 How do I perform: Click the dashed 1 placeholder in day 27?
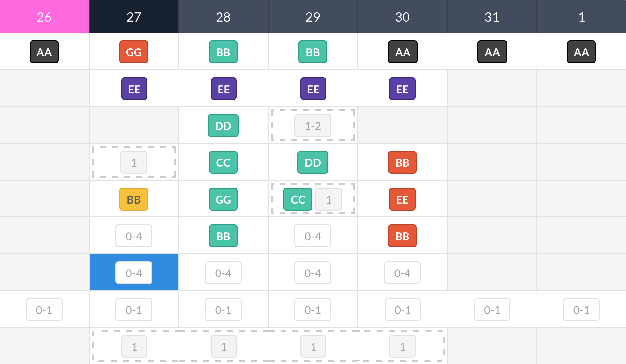pyautogui.click(x=134, y=162)
